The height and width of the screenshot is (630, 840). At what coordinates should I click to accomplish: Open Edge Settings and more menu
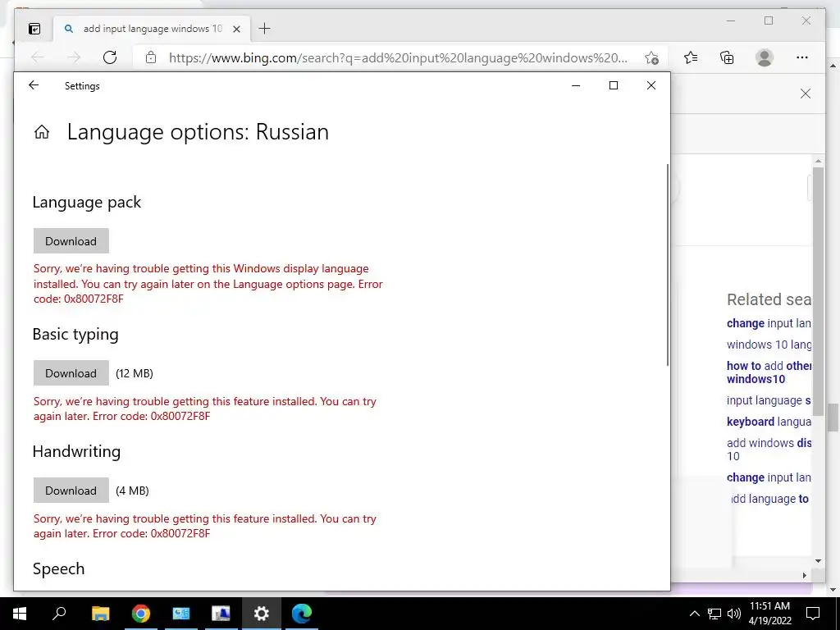[x=802, y=57]
